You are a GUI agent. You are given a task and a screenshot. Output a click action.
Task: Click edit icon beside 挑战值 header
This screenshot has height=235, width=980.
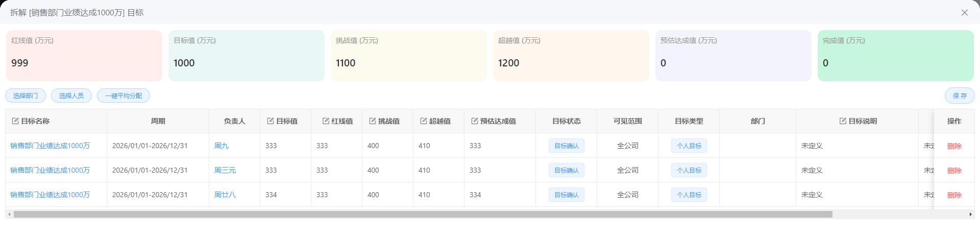pos(373,121)
